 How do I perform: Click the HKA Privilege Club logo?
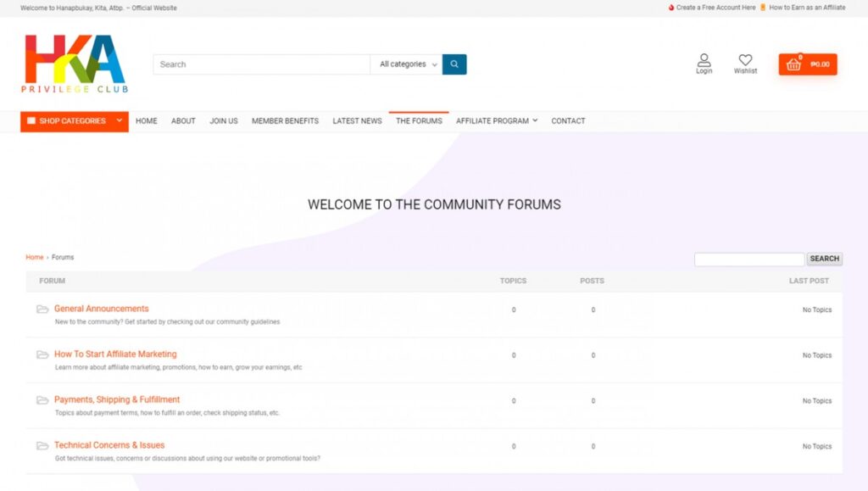point(75,64)
